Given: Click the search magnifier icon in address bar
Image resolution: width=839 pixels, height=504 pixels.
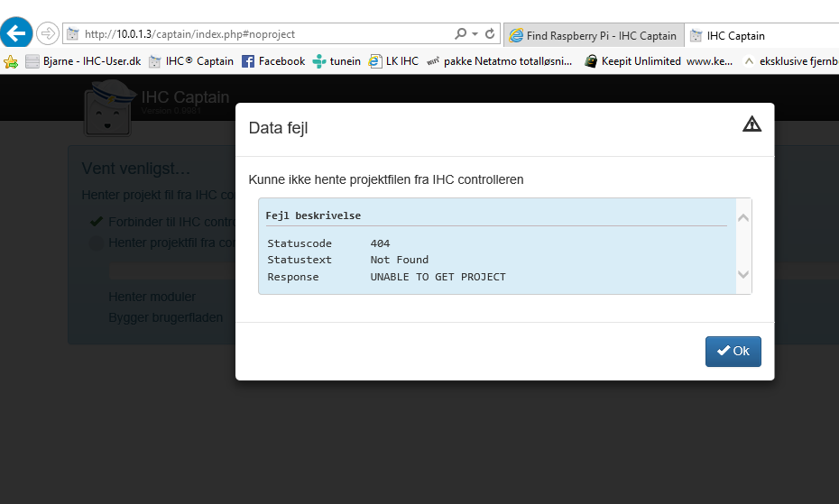Looking at the screenshot, I should 461,34.
